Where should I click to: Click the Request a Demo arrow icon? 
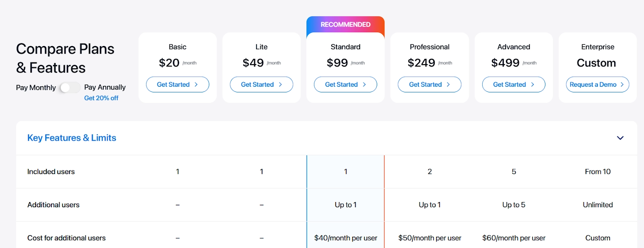(x=622, y=85)
